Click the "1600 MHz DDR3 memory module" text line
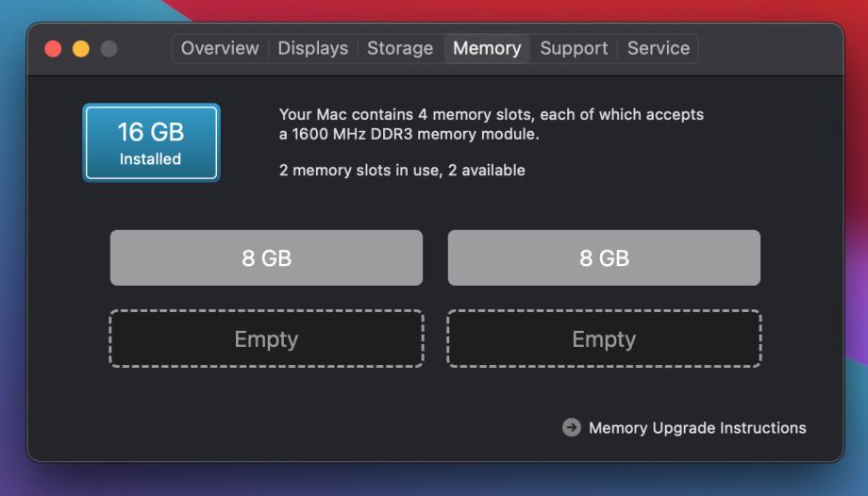Screen dimensions: 868x496 click(x=409, y=134)
